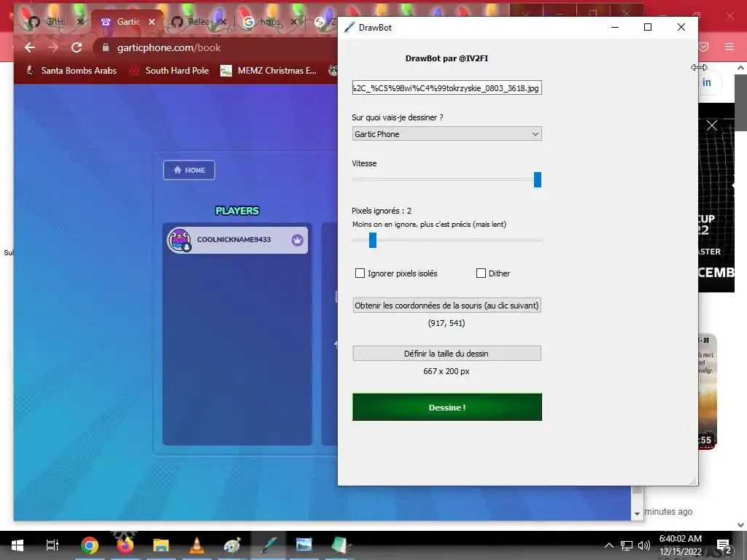Click the Pocket icon in Firefox toolbar
The image size is (747, 560).
tap(704, 46)
